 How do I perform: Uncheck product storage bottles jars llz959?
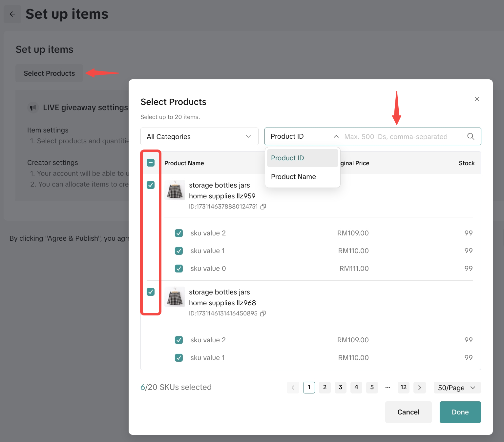point(151,185)
